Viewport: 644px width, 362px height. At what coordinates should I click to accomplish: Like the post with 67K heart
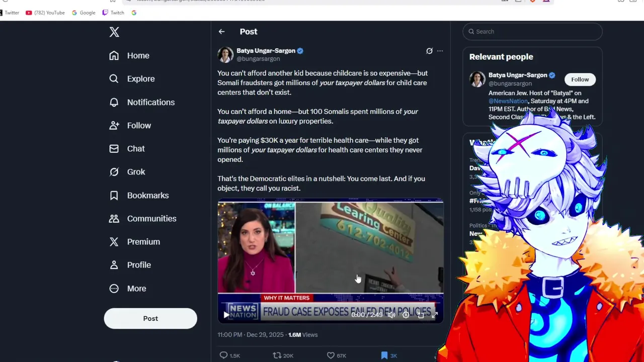pos(331,355)
